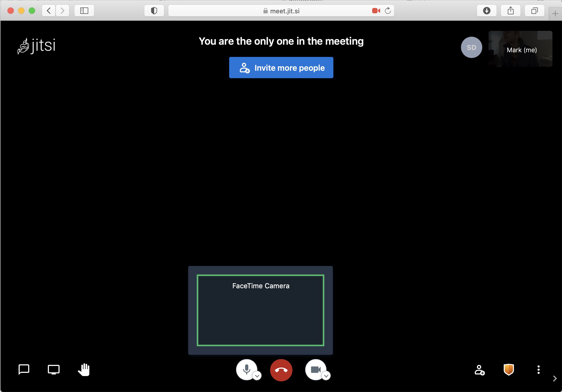Mute the microphone
The image size is (562, 392).
pyautogui.click(x=246, y=370)
